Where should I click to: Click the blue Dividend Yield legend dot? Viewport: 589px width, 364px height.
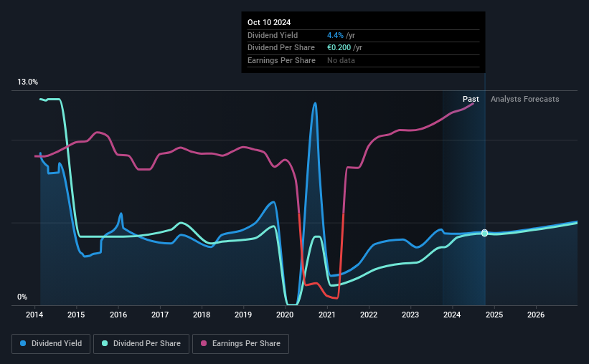point(23,343)
